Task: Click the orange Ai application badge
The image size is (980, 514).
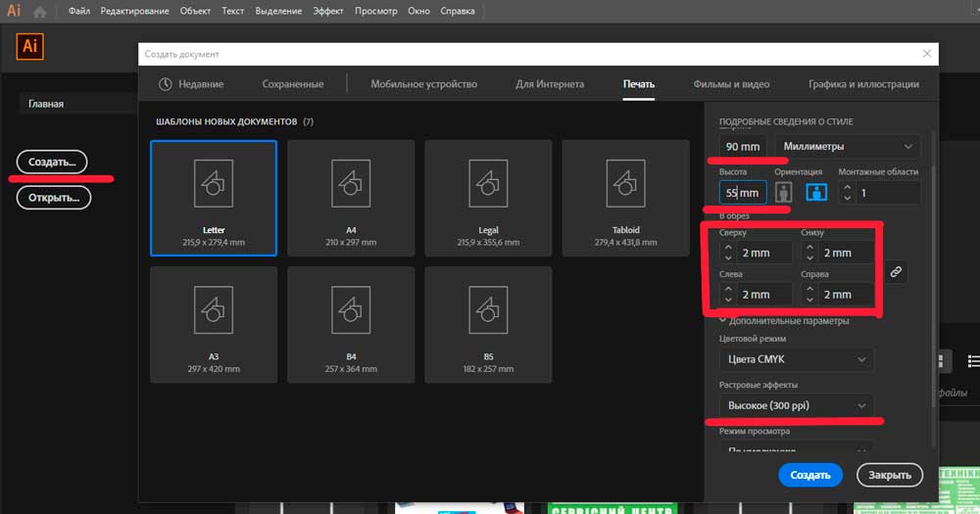Action: [29, 46]
